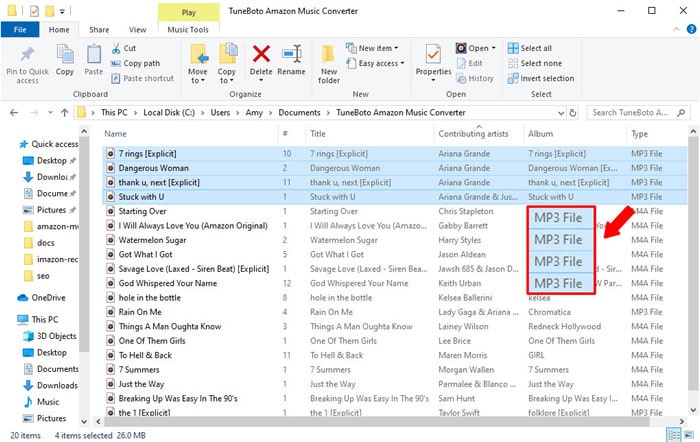Open the recent locations dropdown arrow
This screenshot has width=700, height=442.
50,113
